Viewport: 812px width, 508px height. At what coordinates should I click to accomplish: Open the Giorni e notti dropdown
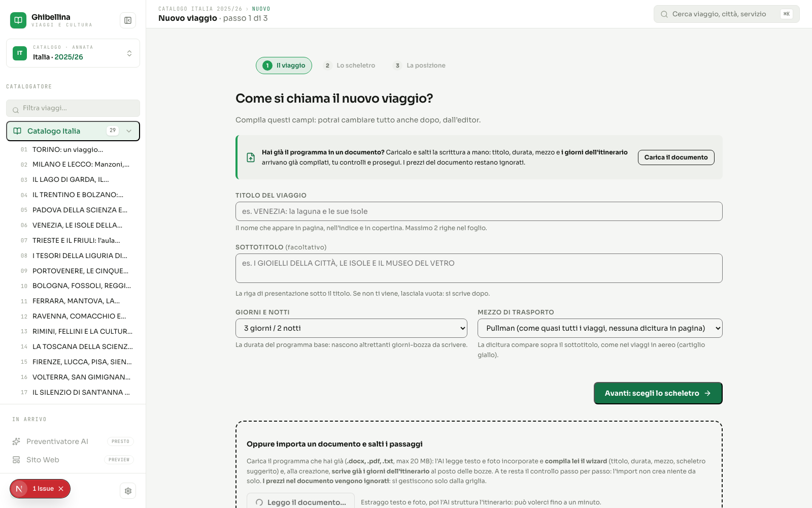(351, 328)
